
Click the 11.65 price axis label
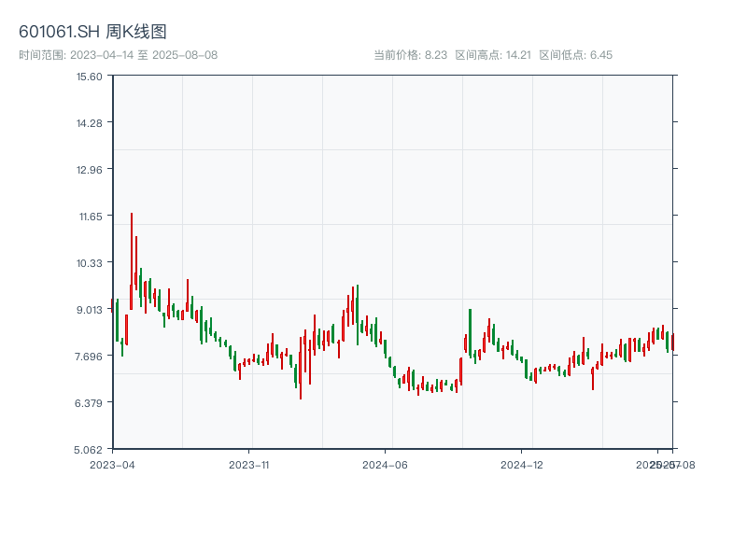coord(90,216)
